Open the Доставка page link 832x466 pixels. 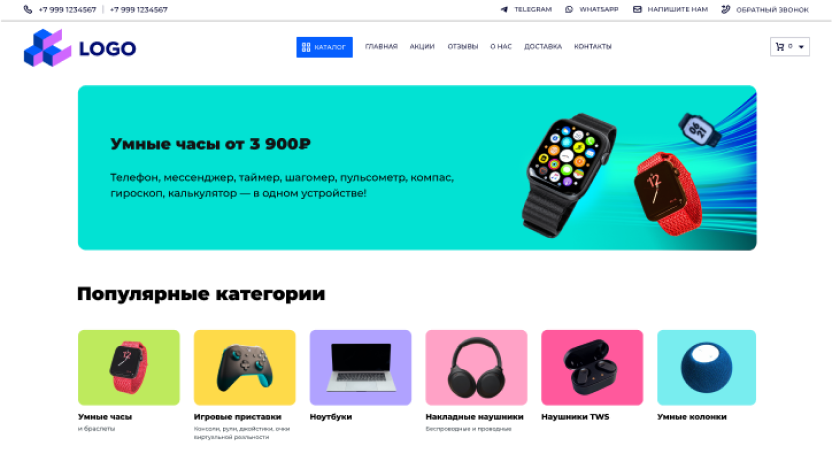click(543, 47)
